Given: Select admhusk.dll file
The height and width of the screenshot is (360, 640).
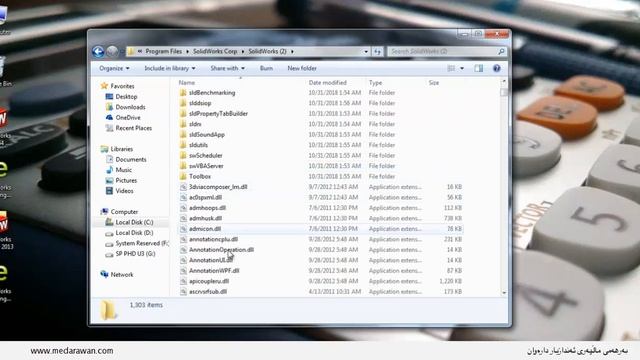Looking at the screenshot, I should click(205, 218).
